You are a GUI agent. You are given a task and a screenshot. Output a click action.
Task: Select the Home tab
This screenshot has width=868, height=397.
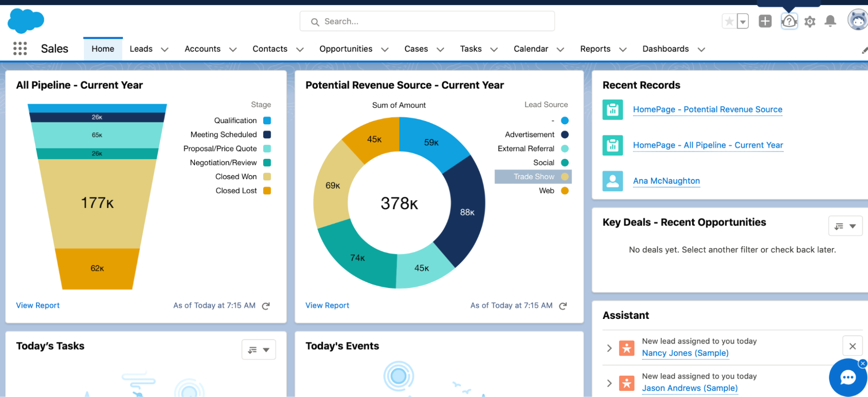tap(103, 49)
